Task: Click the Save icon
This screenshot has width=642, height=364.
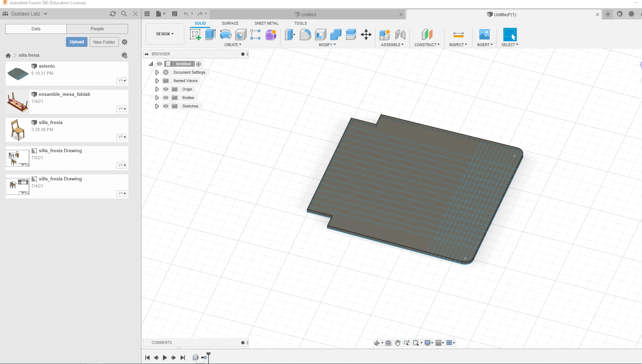Action: 175,14
